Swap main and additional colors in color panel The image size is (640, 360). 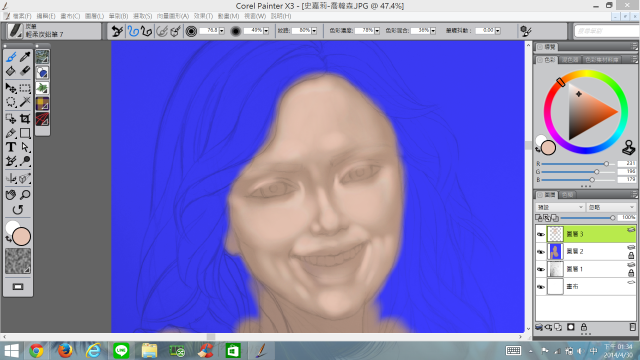(x=538, y=150)
